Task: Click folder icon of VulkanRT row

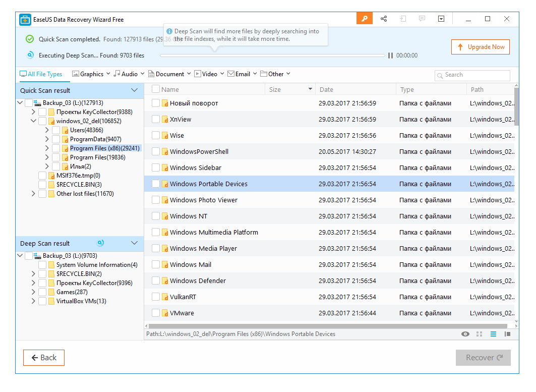Action: 165,297
